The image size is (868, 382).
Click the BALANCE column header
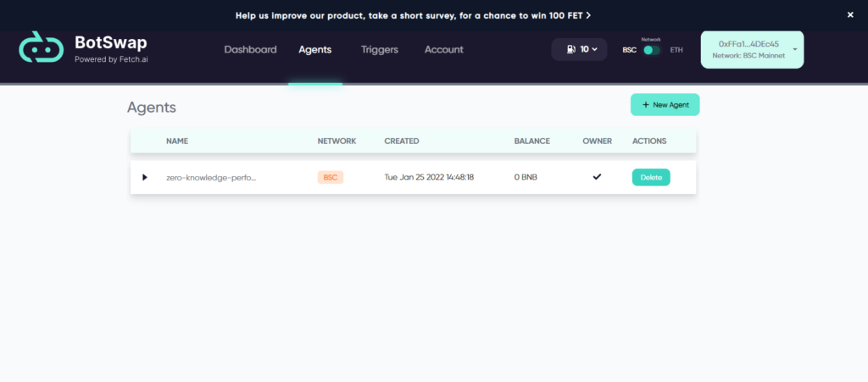[532, 141]
